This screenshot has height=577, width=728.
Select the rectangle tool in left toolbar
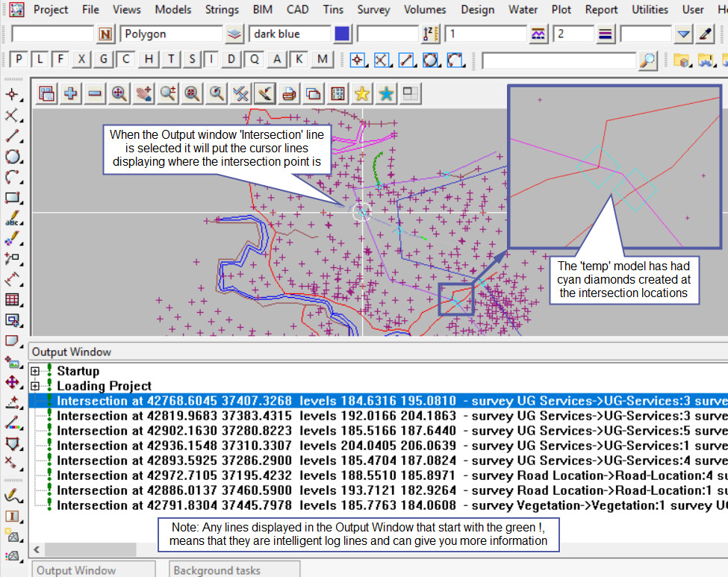pyautogui.click(x=12, y=198)
